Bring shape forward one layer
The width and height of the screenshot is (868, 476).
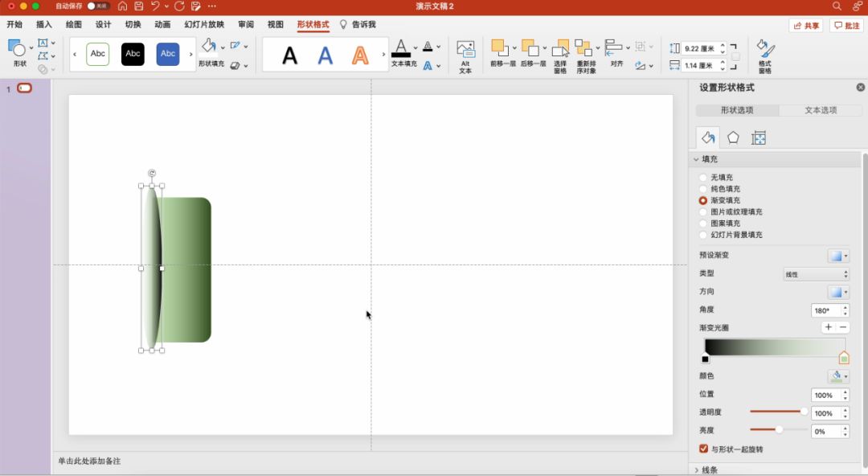coord(499,47)
